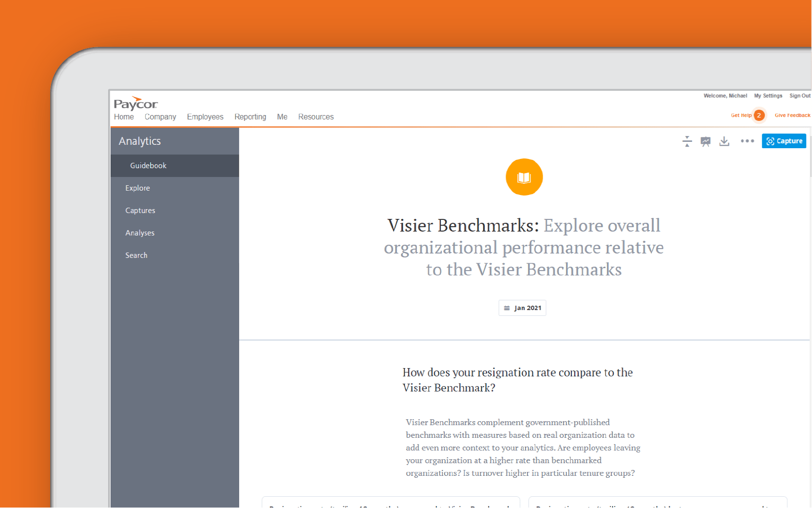This screenshot has height=508, width=812.
Task: Click the Welcome, Michael text
Action: click(725, 96)
